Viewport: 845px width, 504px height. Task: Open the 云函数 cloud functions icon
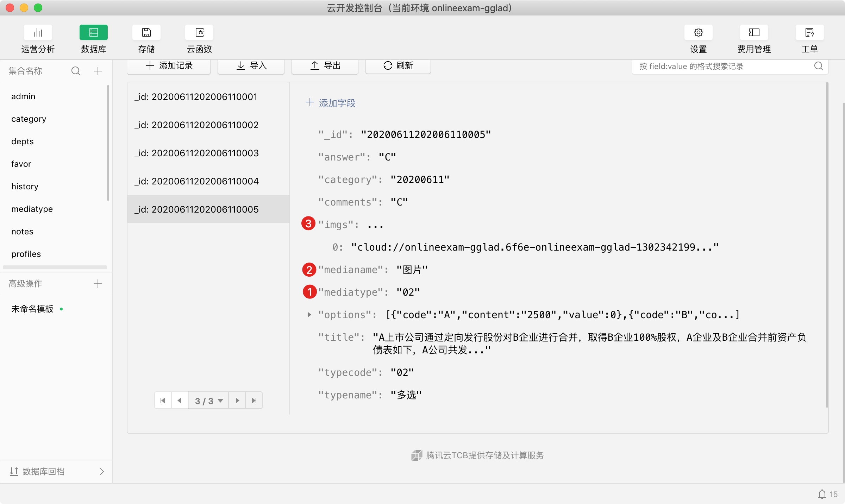coord(199,33)
